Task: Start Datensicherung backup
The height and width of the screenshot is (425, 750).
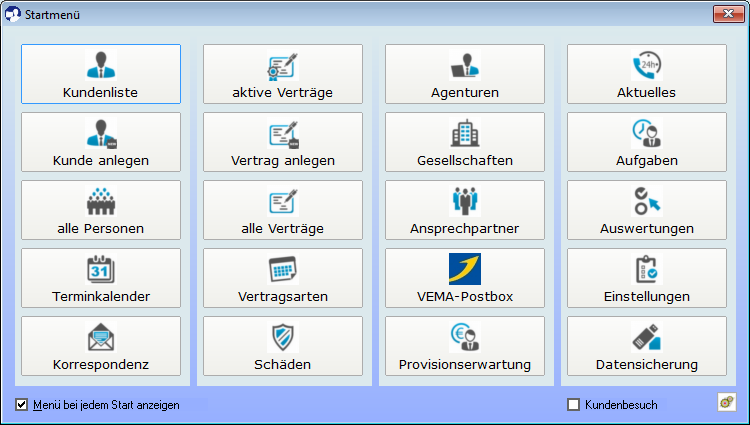Action: 647,346
